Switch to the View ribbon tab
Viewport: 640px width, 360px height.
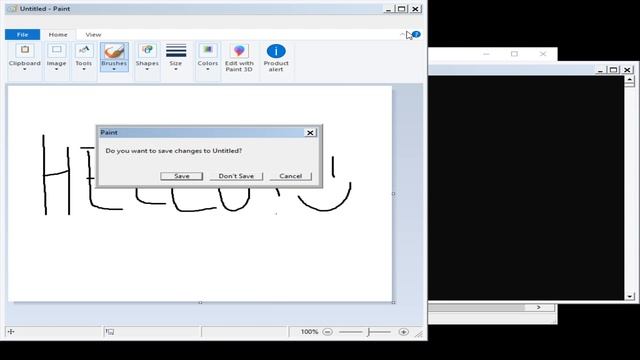click(x=93, y=35)
